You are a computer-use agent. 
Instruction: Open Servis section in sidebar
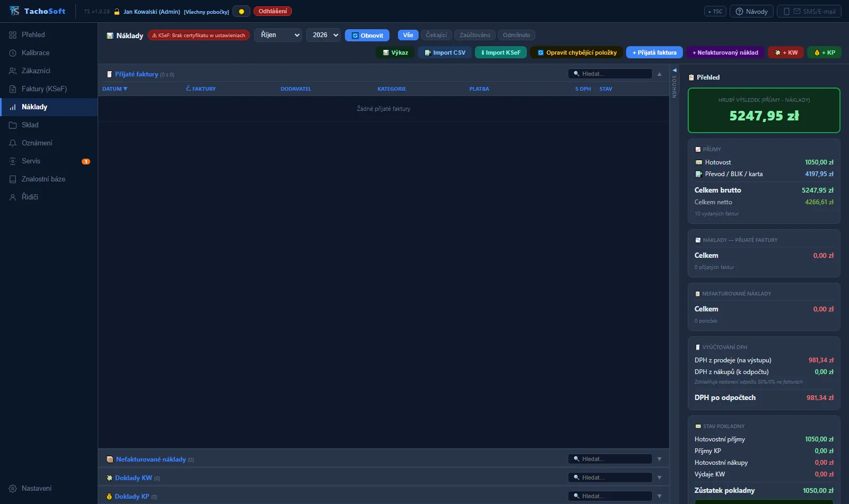point(49,161)
